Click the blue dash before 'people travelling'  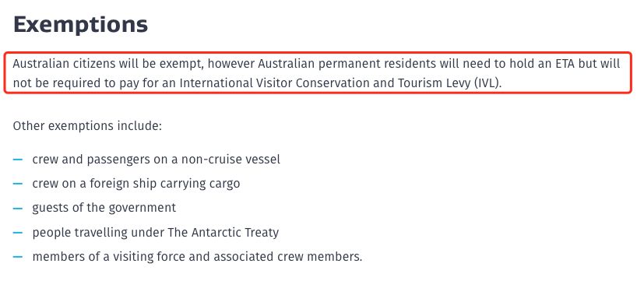[x=18, y=233]
